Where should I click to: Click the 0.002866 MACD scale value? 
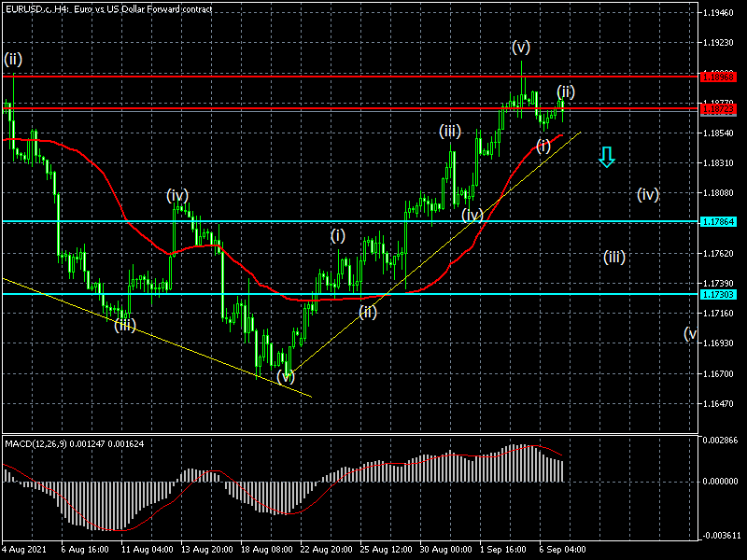(720, 441)
